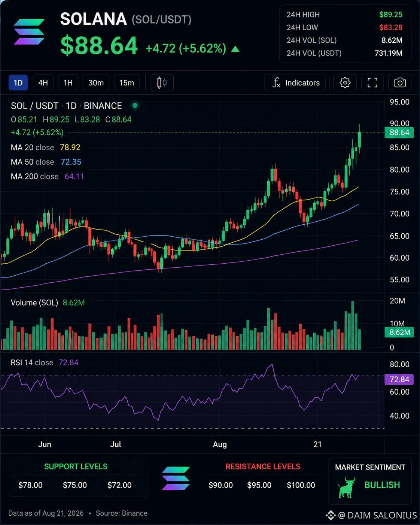Switch to the 4H timeframe
The height and width of the screenshot is (525, 420).
43,83
